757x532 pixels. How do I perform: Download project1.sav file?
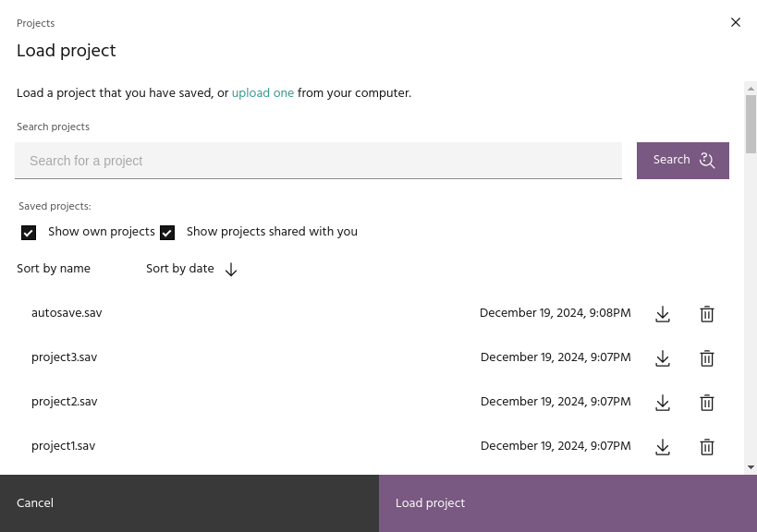click(x=663, y=447)
